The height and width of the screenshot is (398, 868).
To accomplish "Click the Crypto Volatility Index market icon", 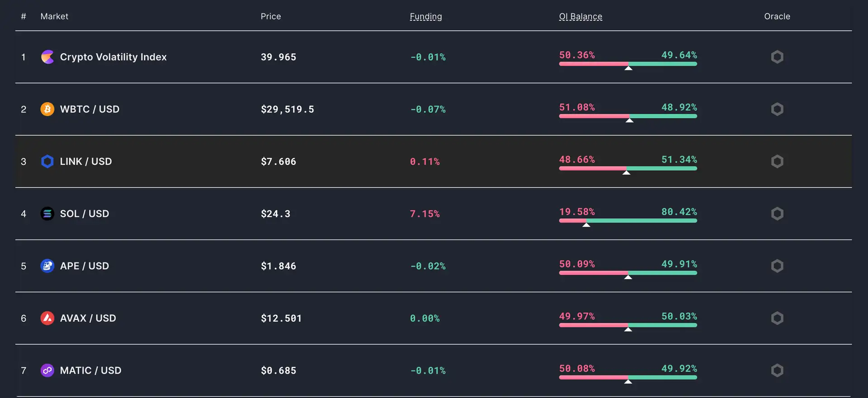I will tap(47, 57).
